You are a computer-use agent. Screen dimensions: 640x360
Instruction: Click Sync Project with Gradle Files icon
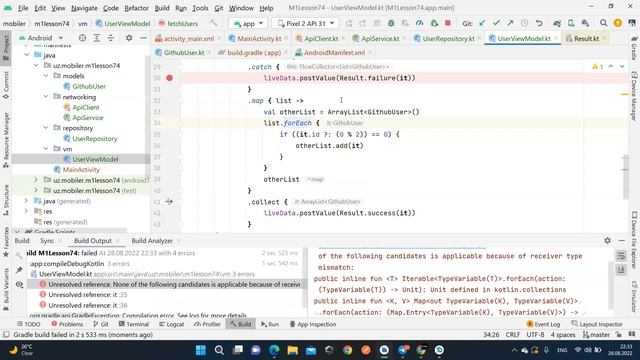click(557, 23)
